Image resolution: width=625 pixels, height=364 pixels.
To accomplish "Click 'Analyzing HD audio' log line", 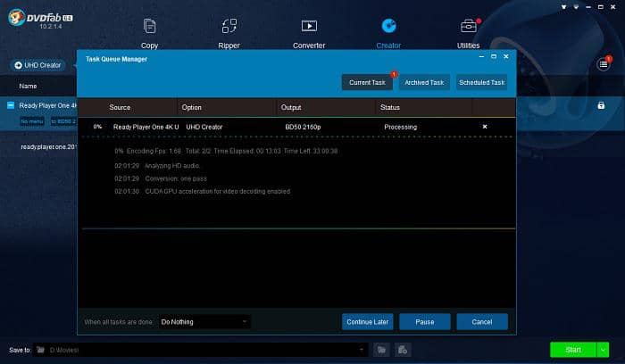I will click(157, 166).
